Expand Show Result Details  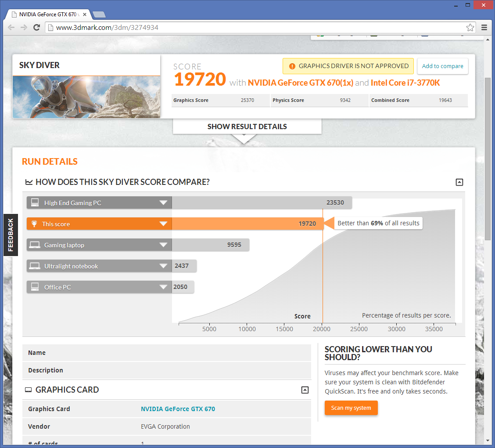pos(247,126)
